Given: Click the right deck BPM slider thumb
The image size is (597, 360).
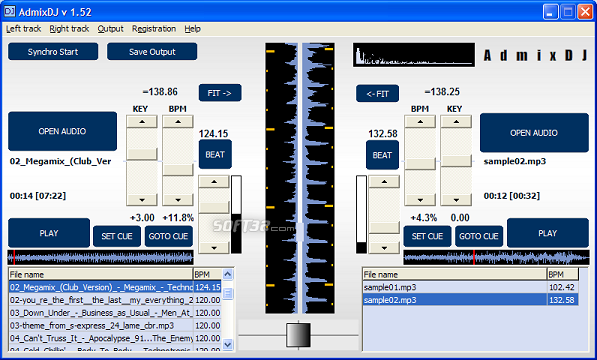Looking at the screenshot, I should click(x=420, y=164).
